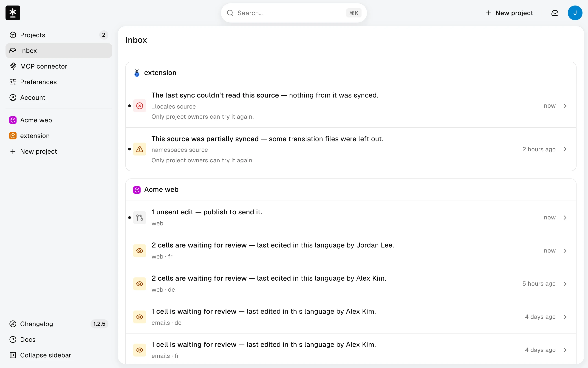This screenshot has height=368, width=588.
Task: Open Account settings in sidebar
Action: [59, 97]
